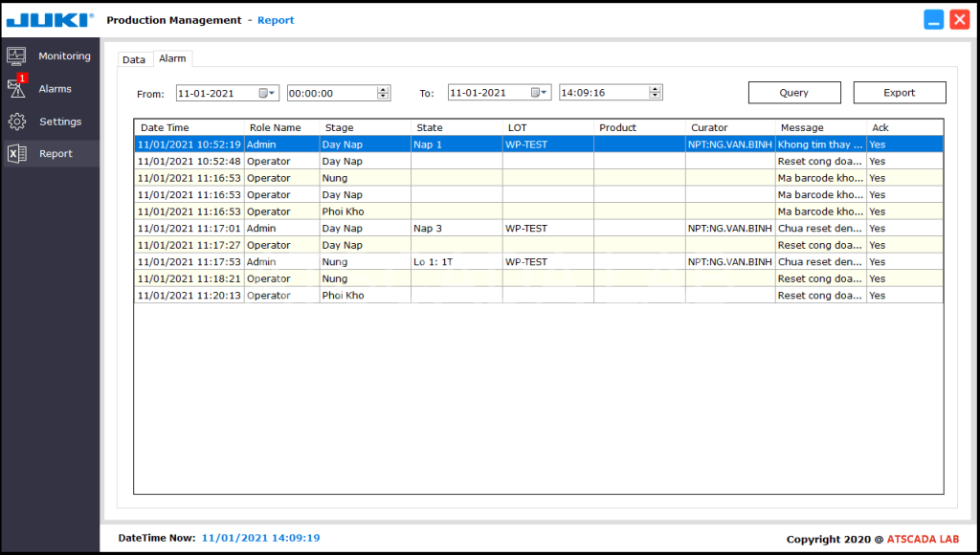
Task: Click the DateTime Now timestamp link
Action: tap(259, 538)
